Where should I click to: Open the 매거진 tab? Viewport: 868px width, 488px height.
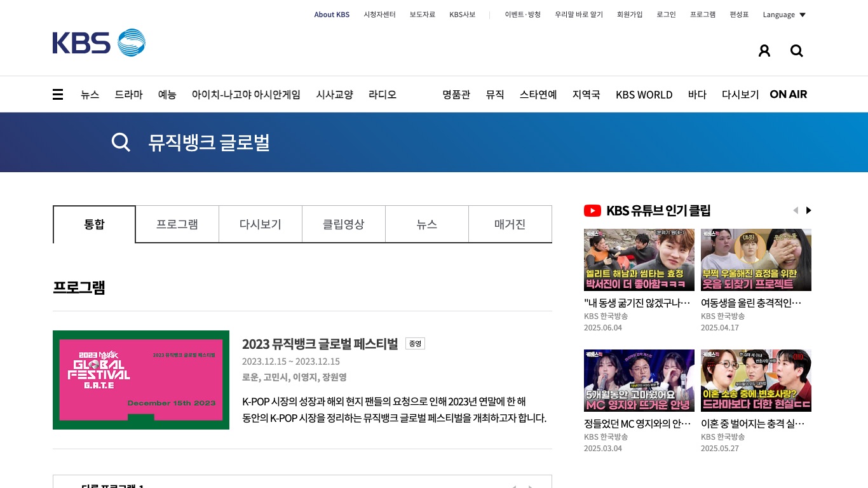pyautogui.click(x=510, y=224)
